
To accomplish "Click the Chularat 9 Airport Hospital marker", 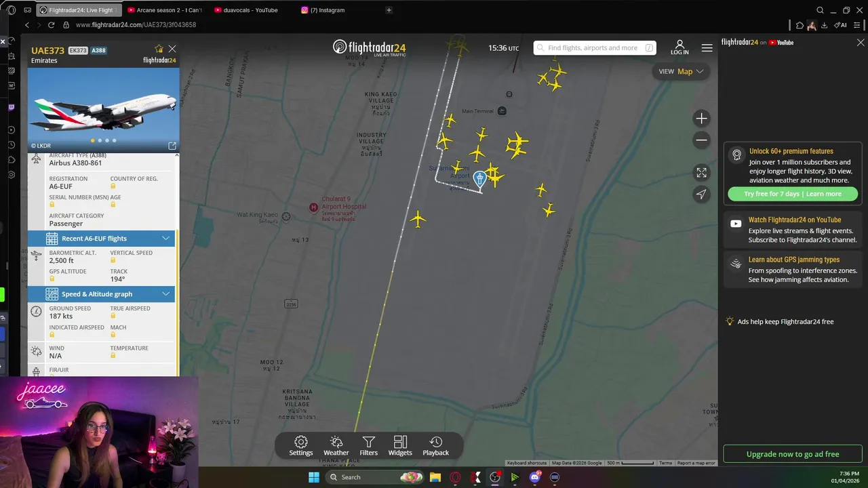I will [x=313, y=207].
